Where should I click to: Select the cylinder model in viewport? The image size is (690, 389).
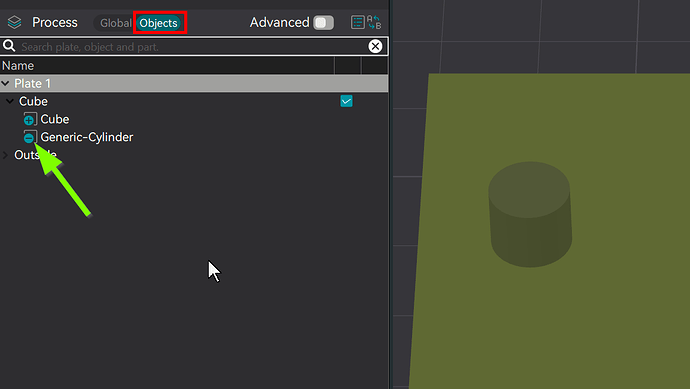tap(530, 215)
